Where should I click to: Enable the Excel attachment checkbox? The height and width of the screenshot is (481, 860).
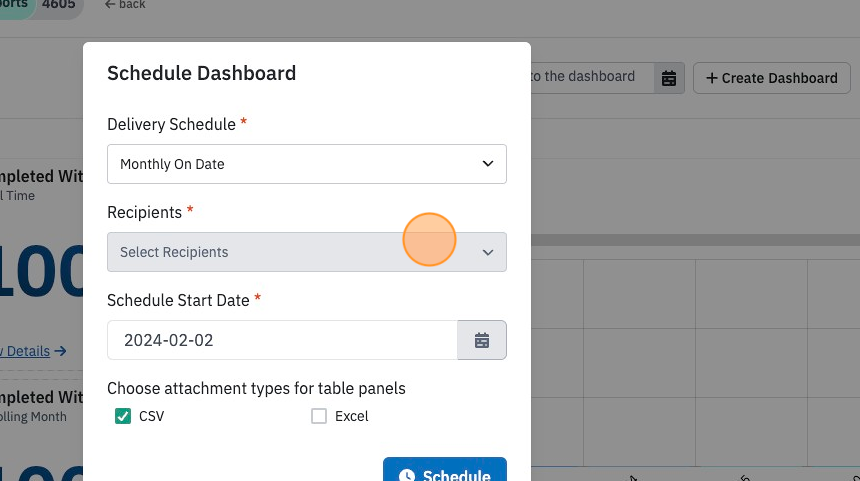click(x=319, y=416)
